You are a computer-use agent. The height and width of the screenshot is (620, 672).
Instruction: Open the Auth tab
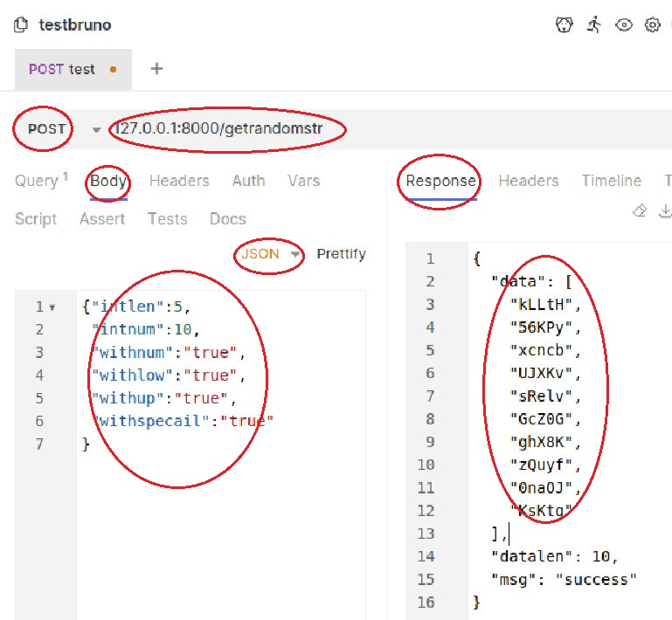(248, 181)
